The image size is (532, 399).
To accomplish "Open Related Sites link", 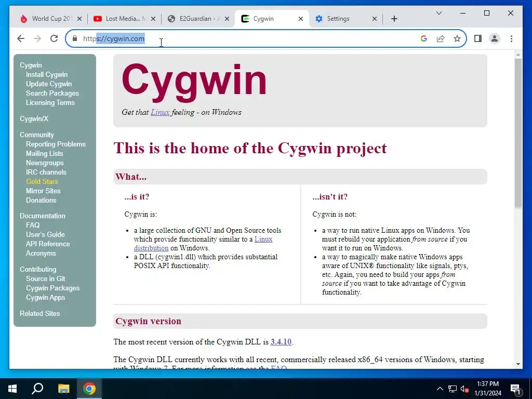I will [39, 313].
